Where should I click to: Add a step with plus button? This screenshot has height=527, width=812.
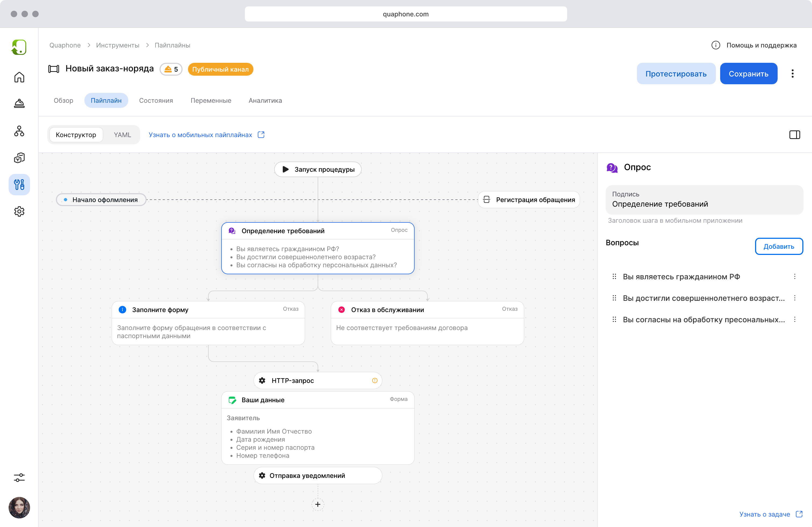pos(318,504)
